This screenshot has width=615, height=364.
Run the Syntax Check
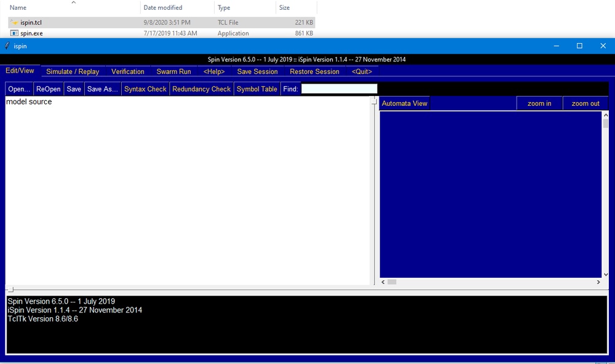coord(145,89)
